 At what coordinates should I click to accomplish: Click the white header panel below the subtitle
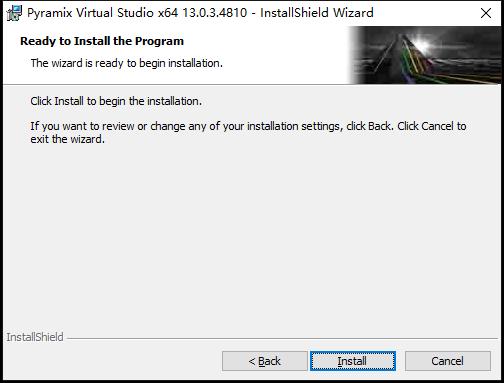[173, 77]
